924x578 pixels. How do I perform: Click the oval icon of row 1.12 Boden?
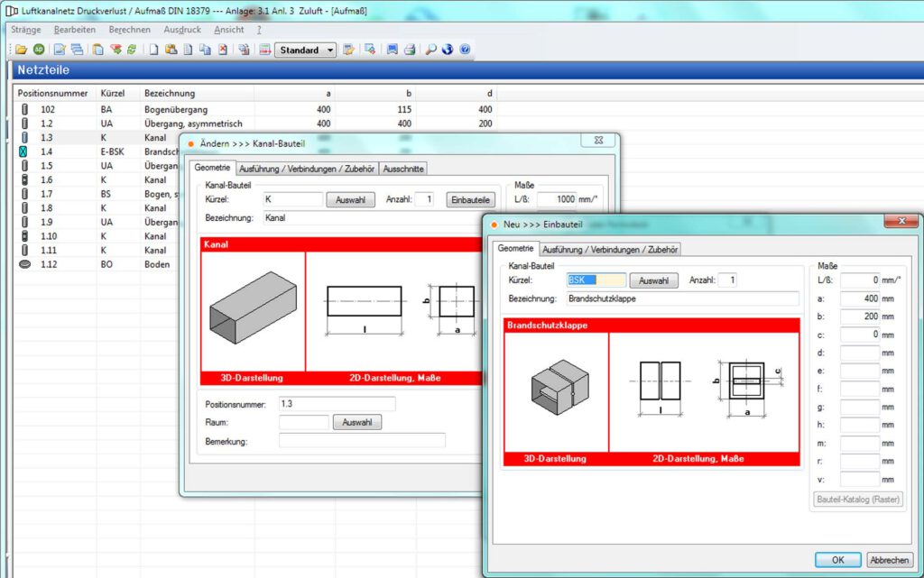coord(24,264)
